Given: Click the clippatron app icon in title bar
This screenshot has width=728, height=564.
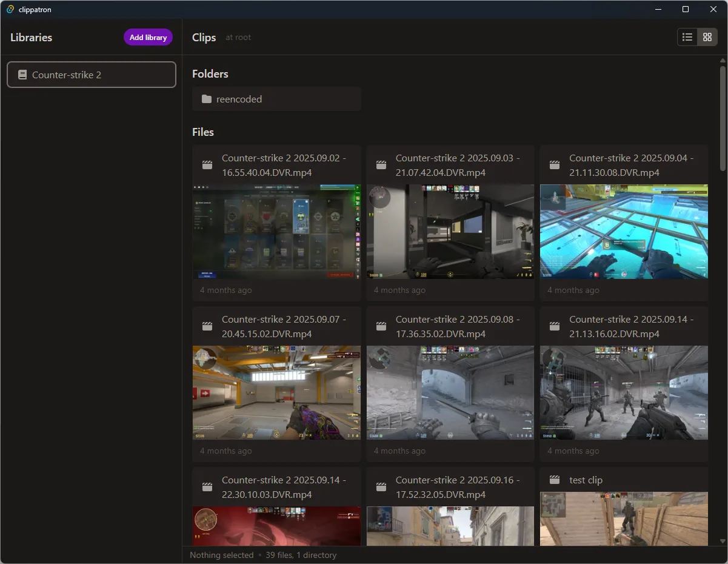Looking at the screenshot, I should pos(10,9).
